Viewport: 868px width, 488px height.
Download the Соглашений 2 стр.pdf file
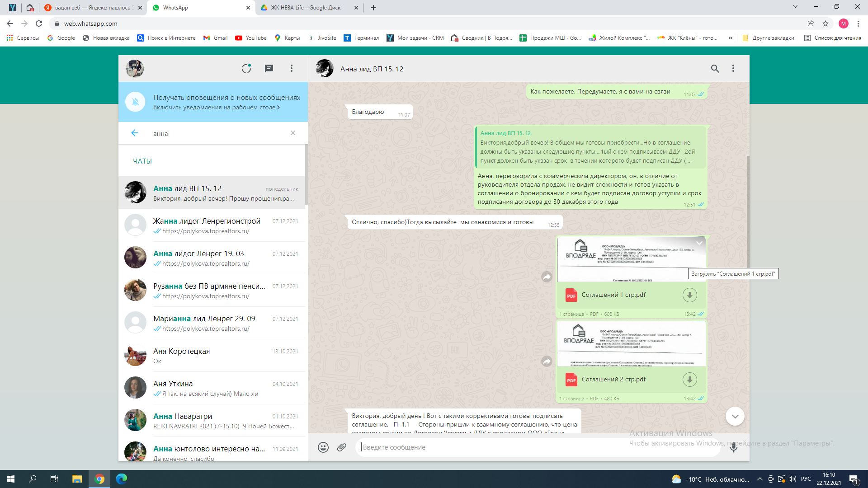pyautogui.click(x=689, y=380)
